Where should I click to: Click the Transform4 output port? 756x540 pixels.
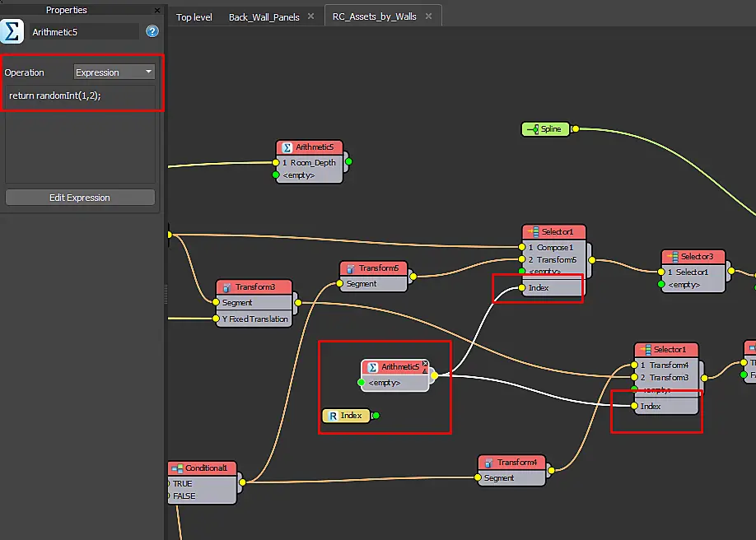coord(551,470)
